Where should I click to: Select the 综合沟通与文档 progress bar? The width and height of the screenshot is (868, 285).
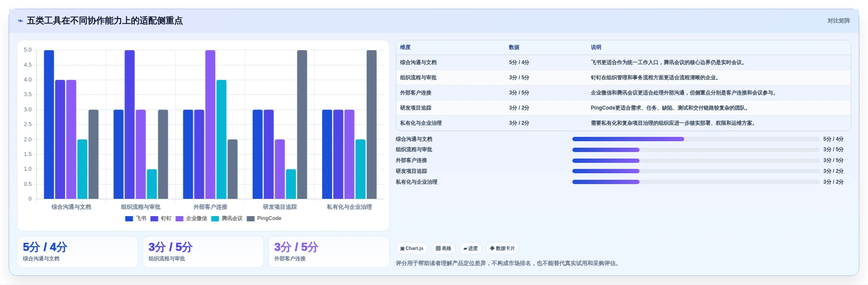696,139
